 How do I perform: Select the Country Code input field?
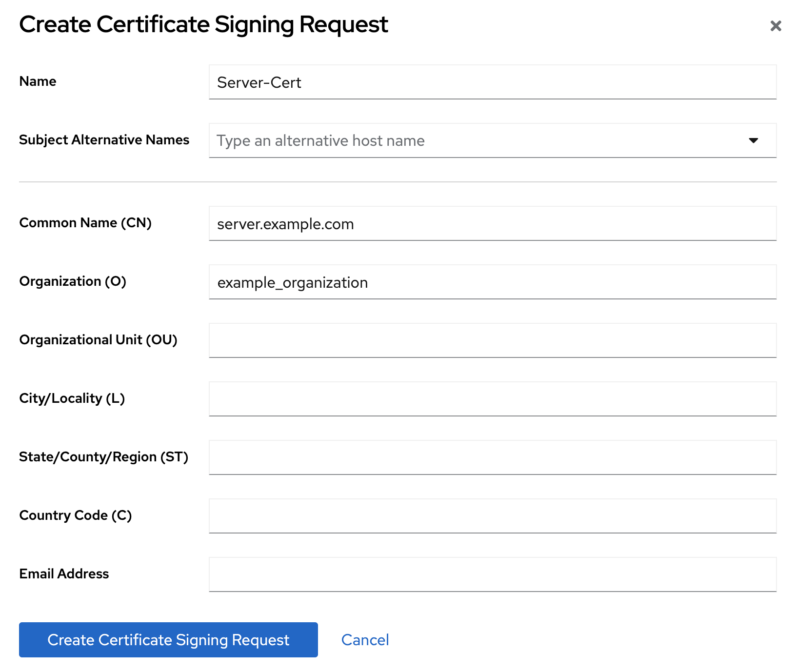(492, 516)
